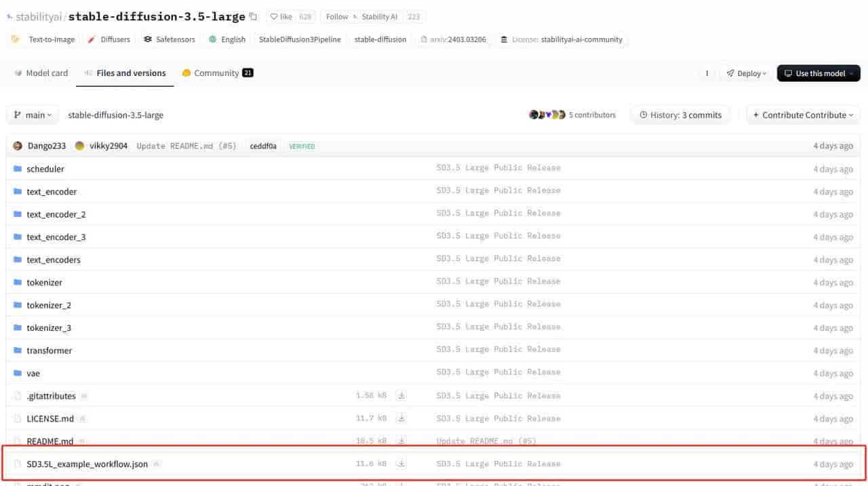This screenshot has width=868, height=486.
Task: Copy model name icon beside stable-diffusion-3.5-large
Action: coord(254,17)
